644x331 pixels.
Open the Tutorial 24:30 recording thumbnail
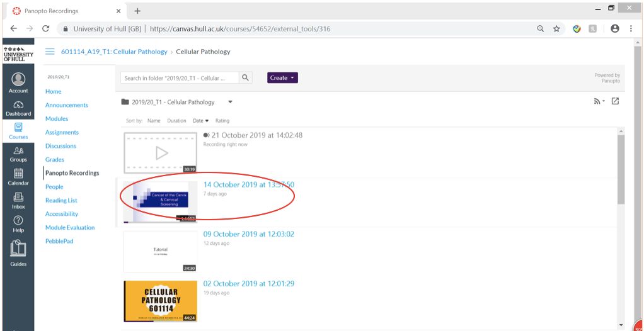pos(160,252)
